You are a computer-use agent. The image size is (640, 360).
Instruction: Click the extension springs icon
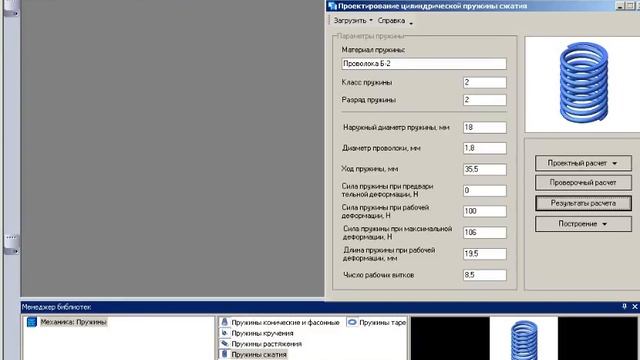(x=224, y=344)
